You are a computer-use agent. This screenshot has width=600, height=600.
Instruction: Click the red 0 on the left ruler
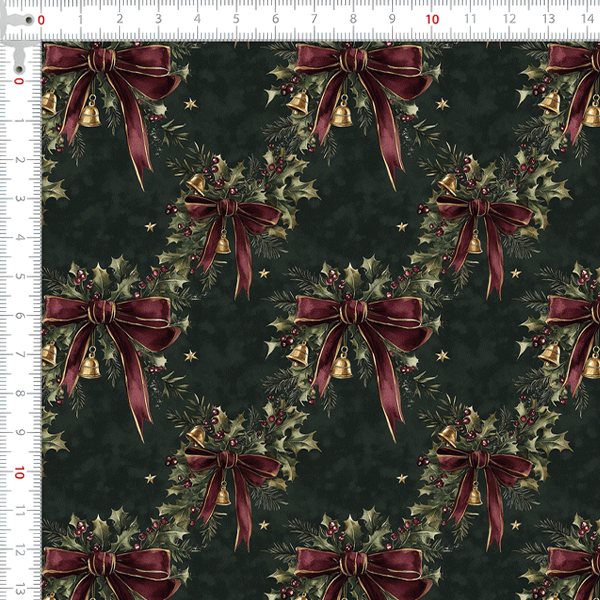click(19, 81)
